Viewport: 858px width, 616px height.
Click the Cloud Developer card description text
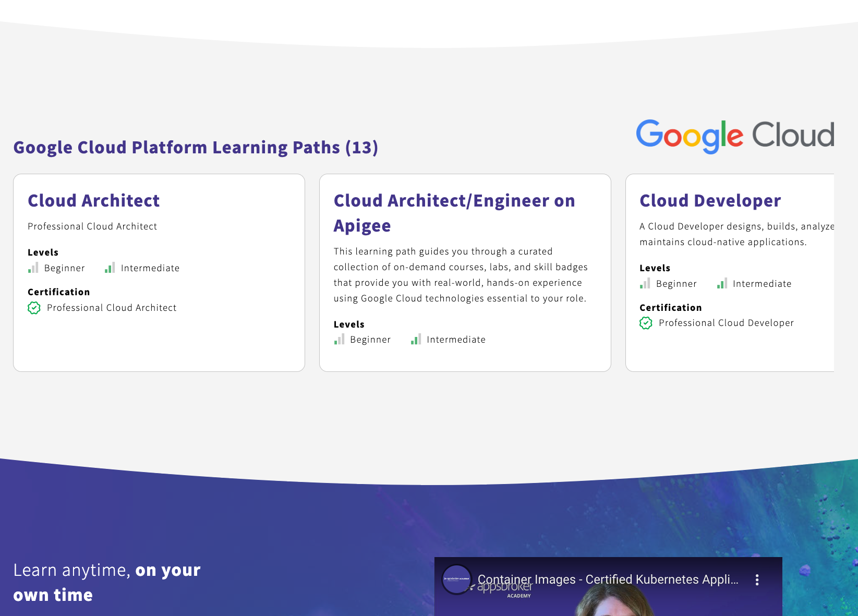736,234
